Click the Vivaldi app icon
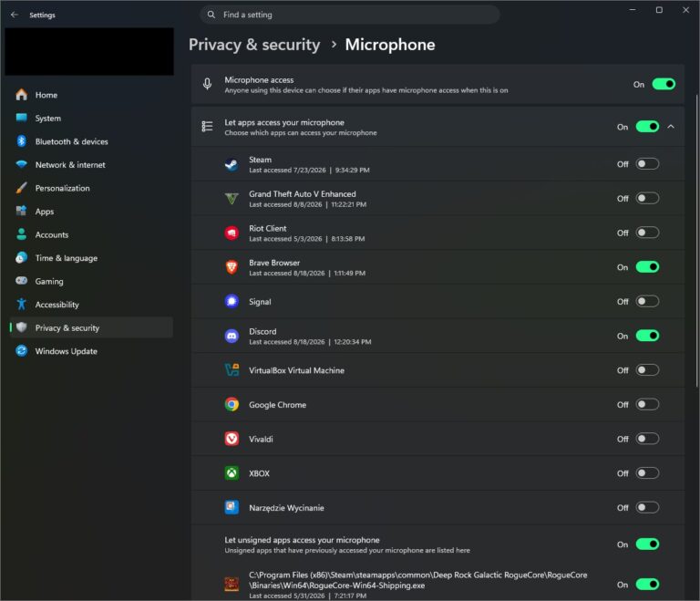 click(x=232, y=439)
